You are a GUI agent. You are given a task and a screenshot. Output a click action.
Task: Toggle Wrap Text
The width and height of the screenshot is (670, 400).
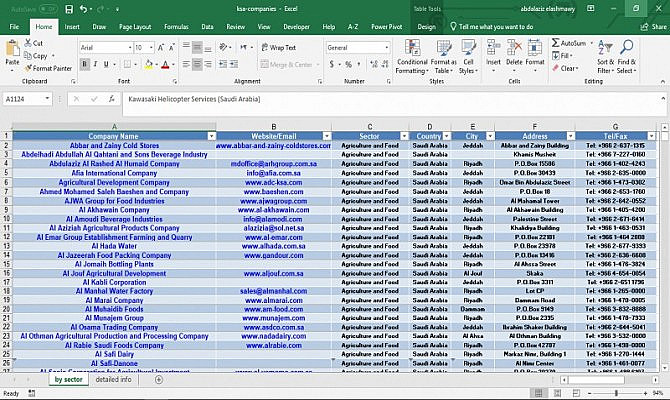click(279, 47)
